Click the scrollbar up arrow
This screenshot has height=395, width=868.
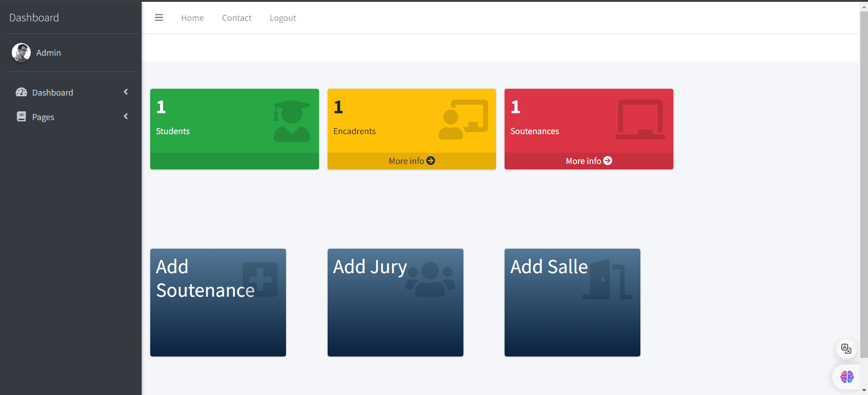click(x=864, y=6)
